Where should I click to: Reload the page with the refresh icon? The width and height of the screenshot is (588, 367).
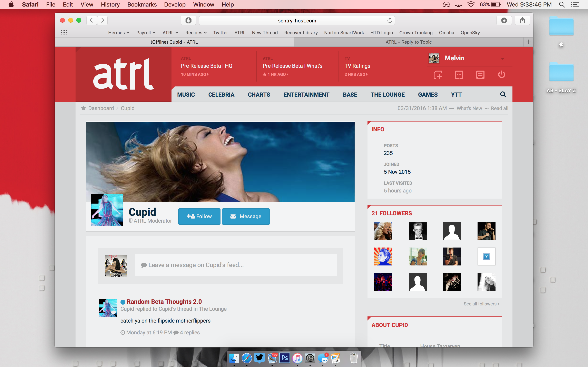pyautogui.click(x=390, y=20)
